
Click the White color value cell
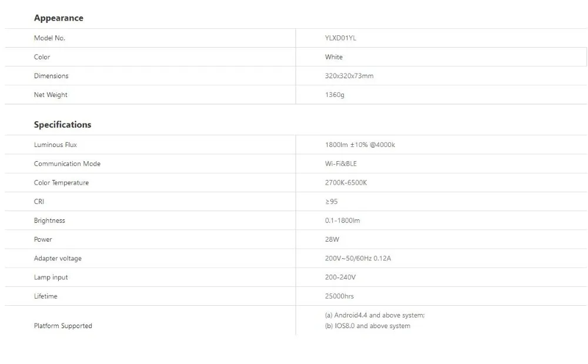point(442,57)
